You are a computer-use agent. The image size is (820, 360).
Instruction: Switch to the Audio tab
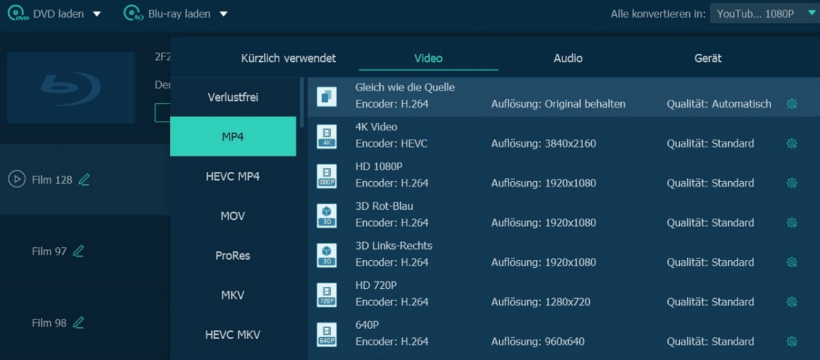[568, 59]
